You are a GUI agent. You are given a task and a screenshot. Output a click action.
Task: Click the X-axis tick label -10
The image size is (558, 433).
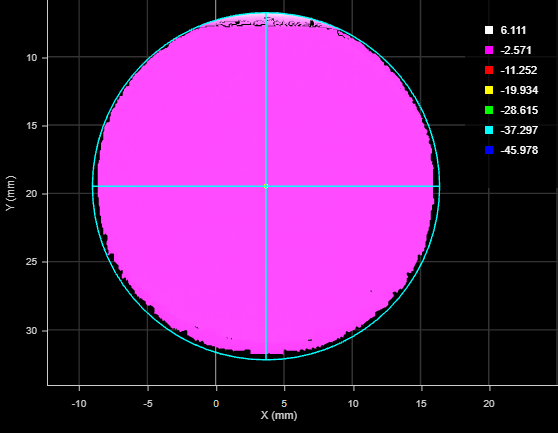point(79,403)
